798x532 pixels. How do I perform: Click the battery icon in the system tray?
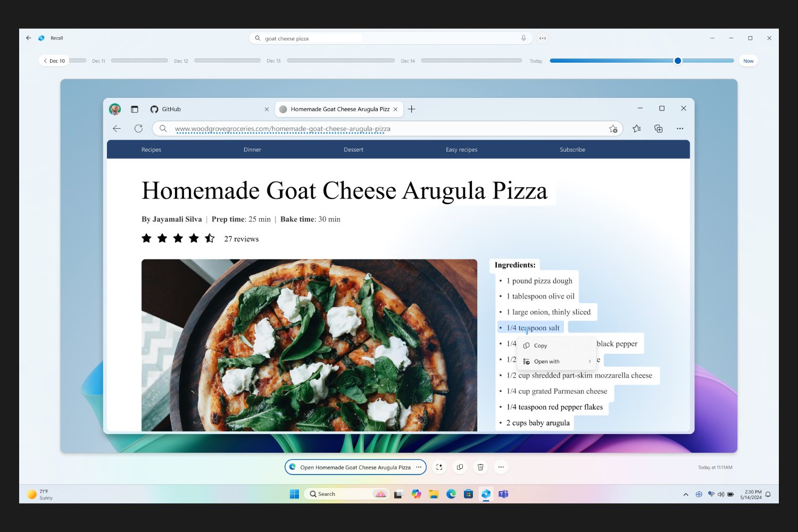coord(730,494)
